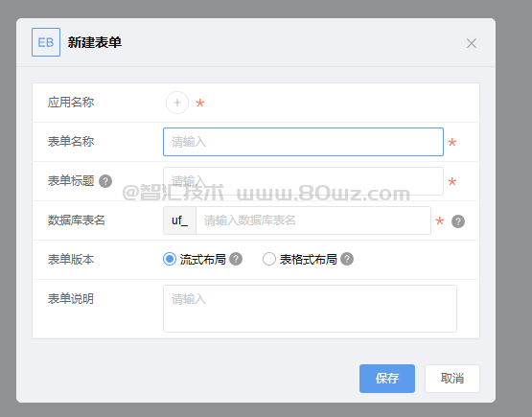The width and height of the screenshot is (532, 417).
Task: Click the EB logo icon in header
Action: tap(46, 42)
